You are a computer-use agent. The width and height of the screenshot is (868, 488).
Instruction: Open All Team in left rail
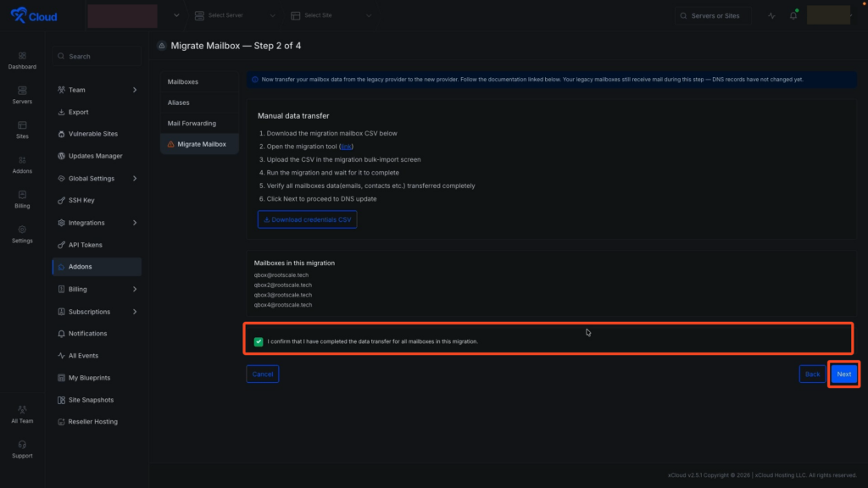tap(22, 414)
